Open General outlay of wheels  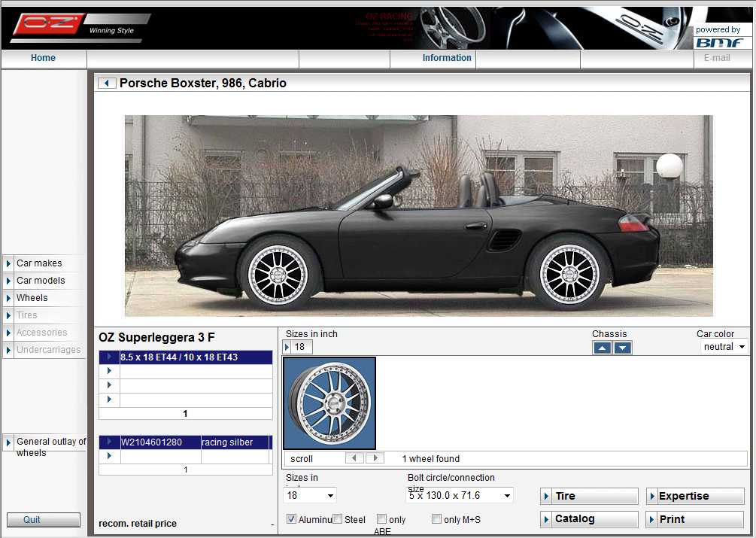click(51, 447)
